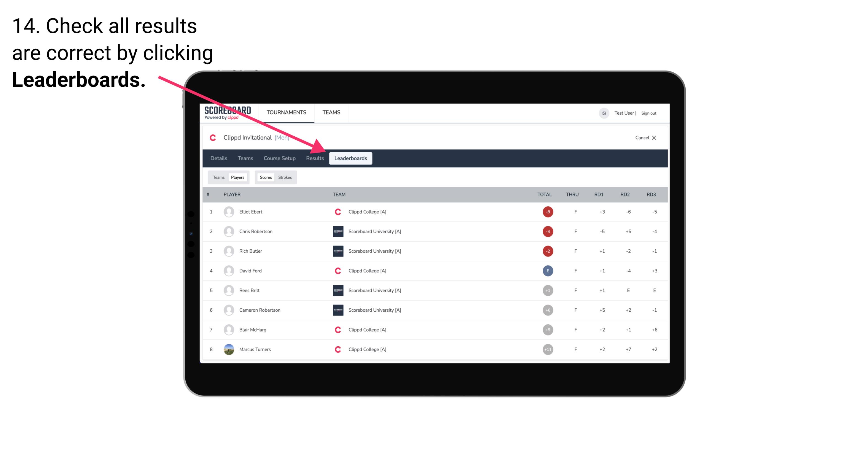
Task: Click the Scoreboard University team icon
Action: [337, 231]
